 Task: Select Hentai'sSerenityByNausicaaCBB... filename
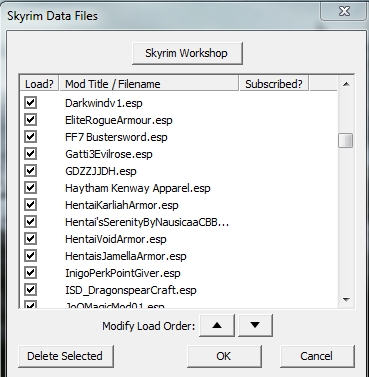click(x=147, y=222)
